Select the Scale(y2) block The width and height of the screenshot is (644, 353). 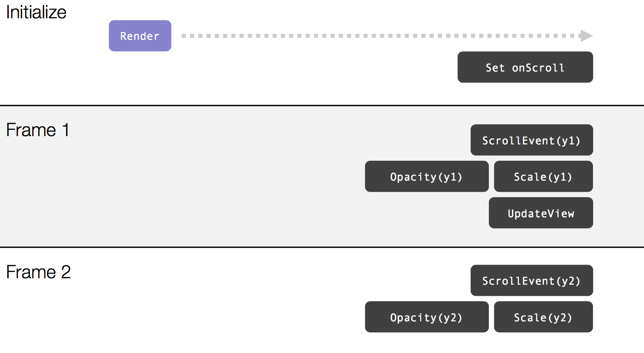543,317
